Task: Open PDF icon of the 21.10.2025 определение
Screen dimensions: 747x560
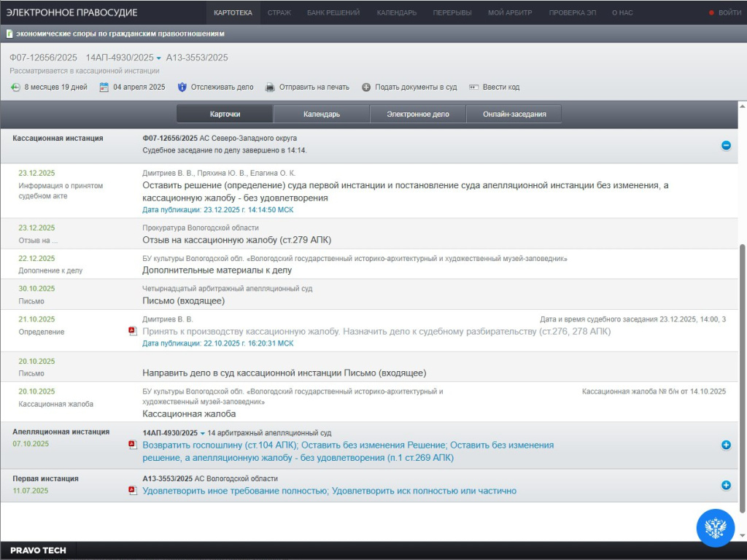Action: [x=133, y=331]
